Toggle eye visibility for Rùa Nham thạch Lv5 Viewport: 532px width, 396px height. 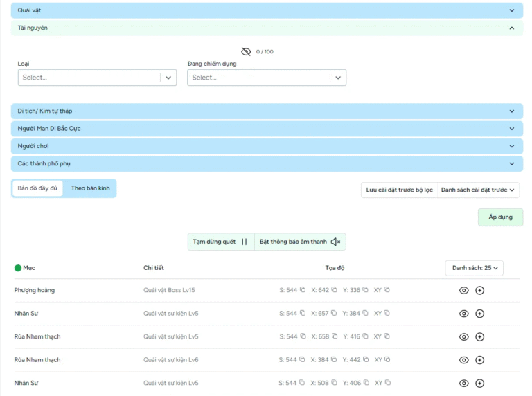pyautogui.click(x=464, y=337)
